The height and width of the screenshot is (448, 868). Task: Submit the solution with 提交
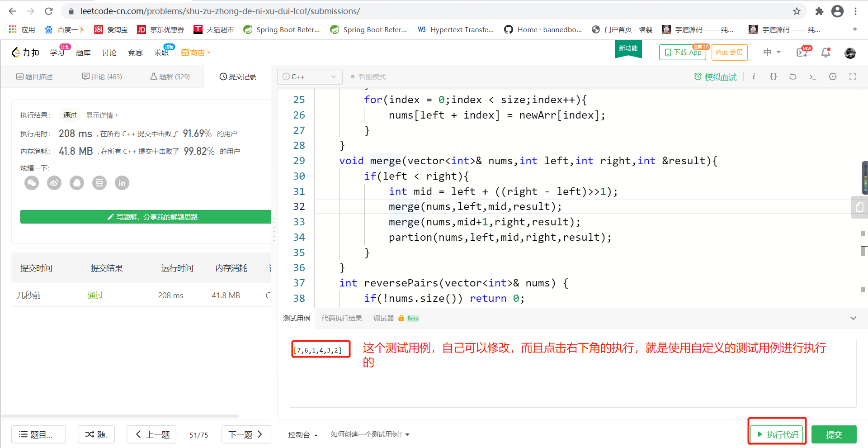[834, 434]
